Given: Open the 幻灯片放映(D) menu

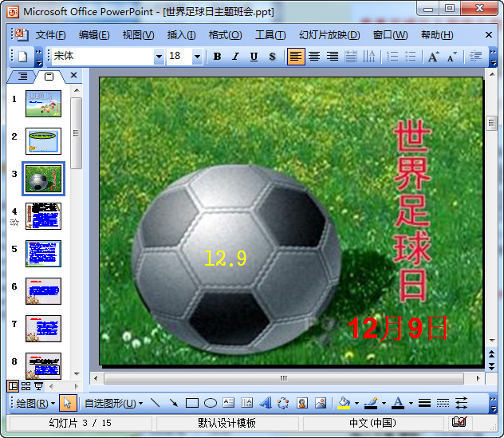Looking at the screenshot, I should click(x=329, y=35).
